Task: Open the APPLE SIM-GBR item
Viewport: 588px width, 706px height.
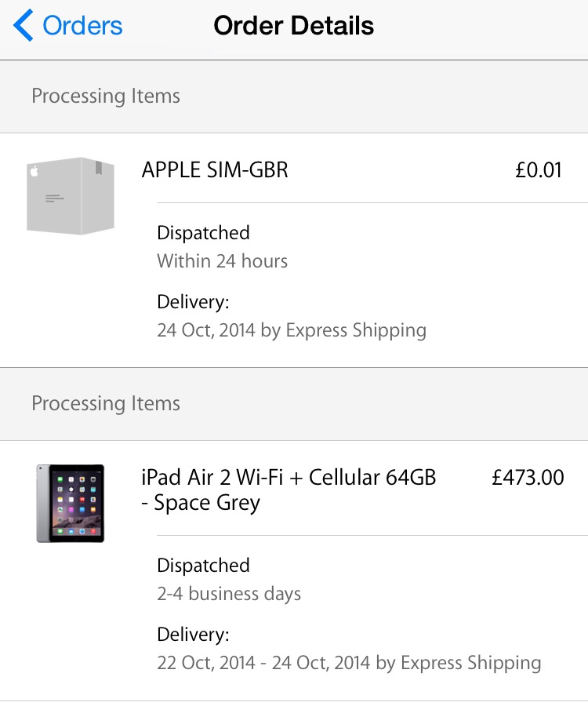Action: 215,169
